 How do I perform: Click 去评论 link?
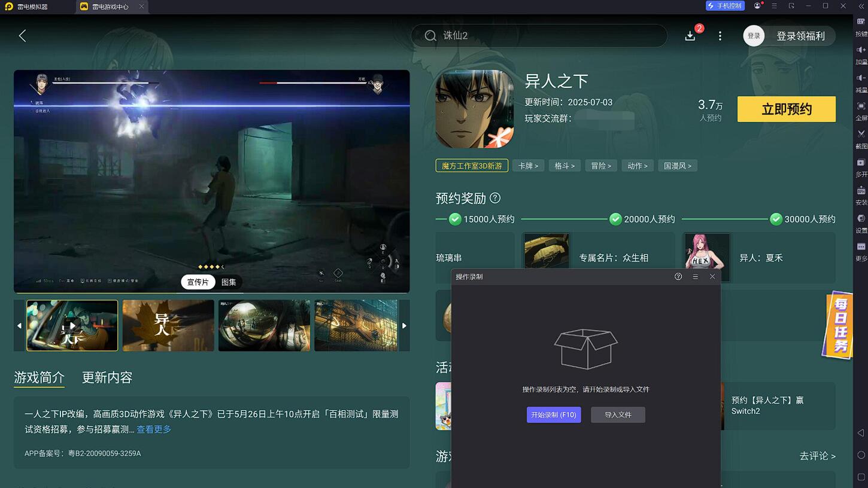click(x=817, y=456)
